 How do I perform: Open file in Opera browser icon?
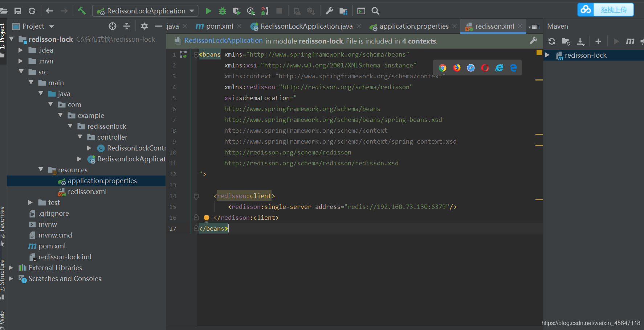pos(485,68)
